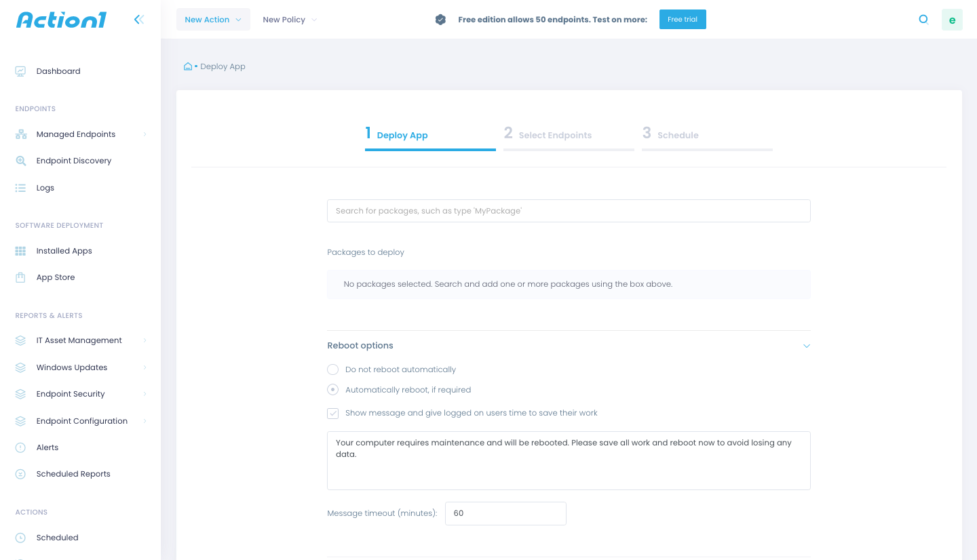Image resolution: width=977 pixels, height=560 pixels.
Task: Collapse the Reboot options section
Action: pos(806,346)
